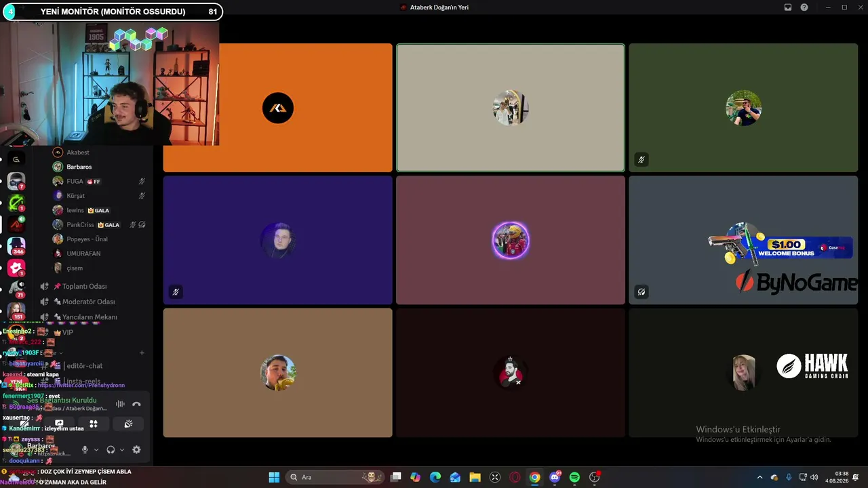Image resolution: width=868 pixels, height=488 pixels.
Task: Open Spotify from the taskbar
Action: 574,477
